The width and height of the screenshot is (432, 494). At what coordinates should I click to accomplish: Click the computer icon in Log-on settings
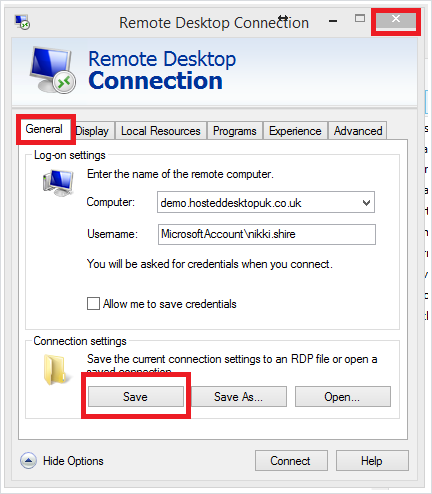(58, 183)
